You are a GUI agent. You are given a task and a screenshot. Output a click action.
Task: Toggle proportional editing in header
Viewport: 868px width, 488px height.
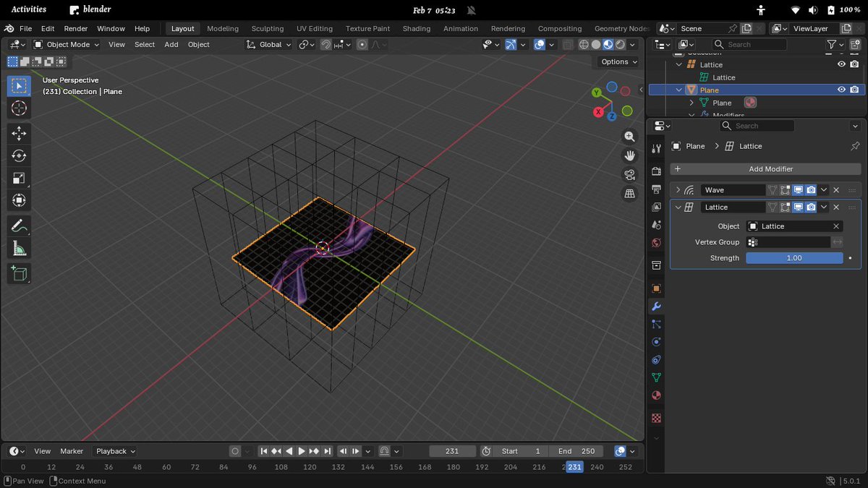362,45
